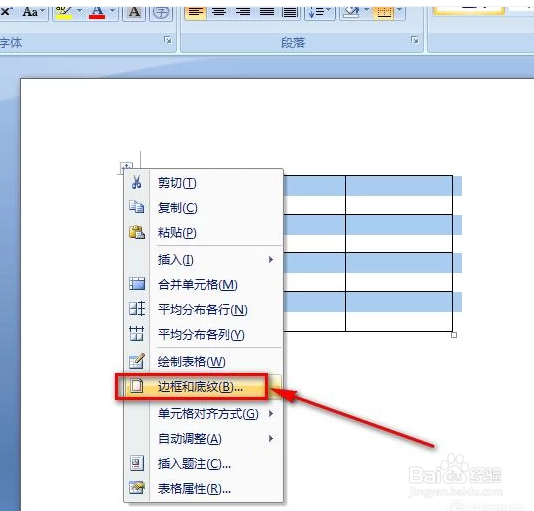Select 平均分布各行(N) menu entry
Screen dimensions: 534x511
(x=203, y=309)
